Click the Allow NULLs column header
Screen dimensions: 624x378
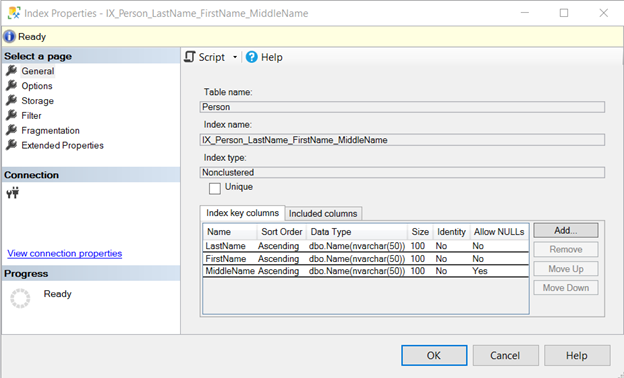(x=499, y=232)
